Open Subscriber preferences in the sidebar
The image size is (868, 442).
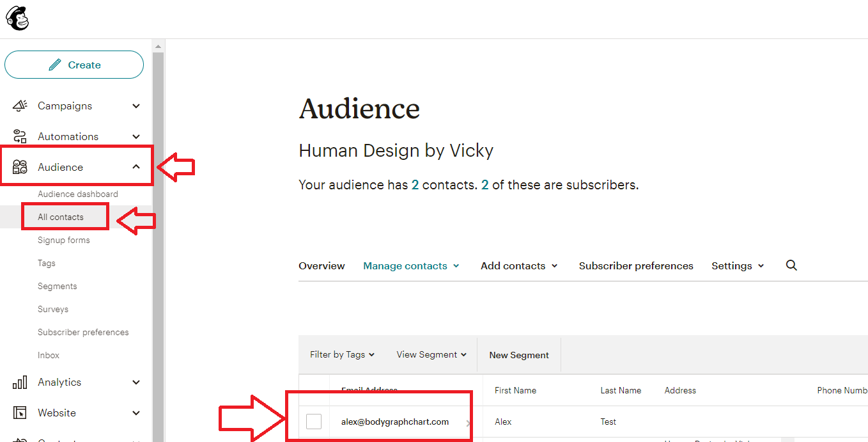[83, 332]
